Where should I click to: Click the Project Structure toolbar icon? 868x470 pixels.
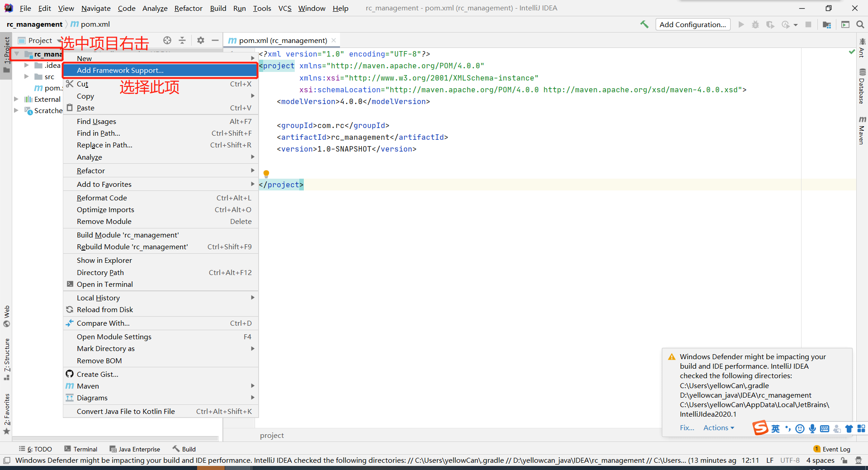(x=827, y=24)
